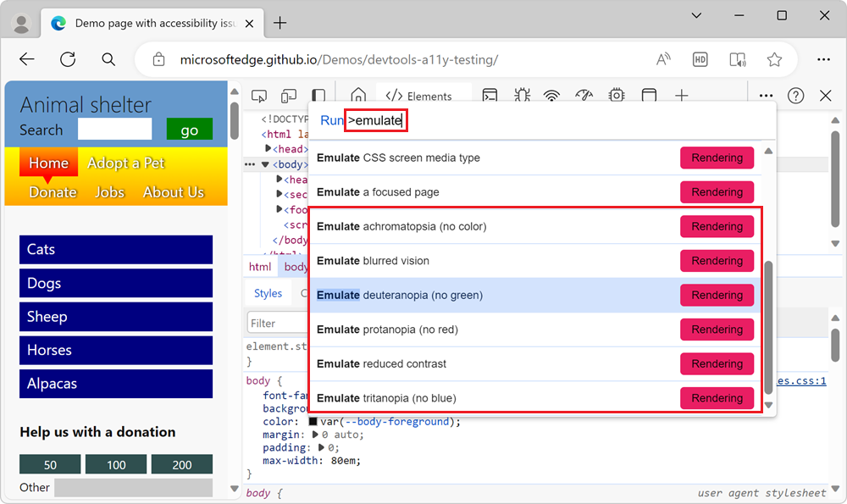Add page to favorites star icon

pos(774,59)
